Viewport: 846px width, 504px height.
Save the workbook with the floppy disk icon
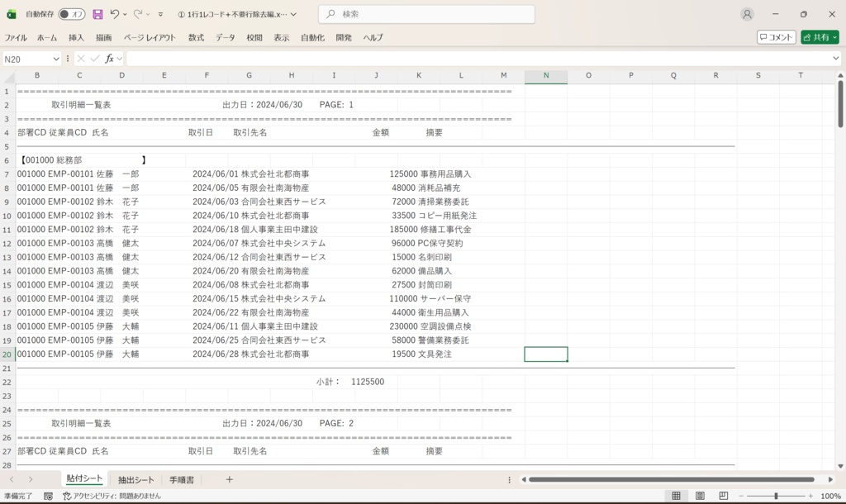[97, 15]
